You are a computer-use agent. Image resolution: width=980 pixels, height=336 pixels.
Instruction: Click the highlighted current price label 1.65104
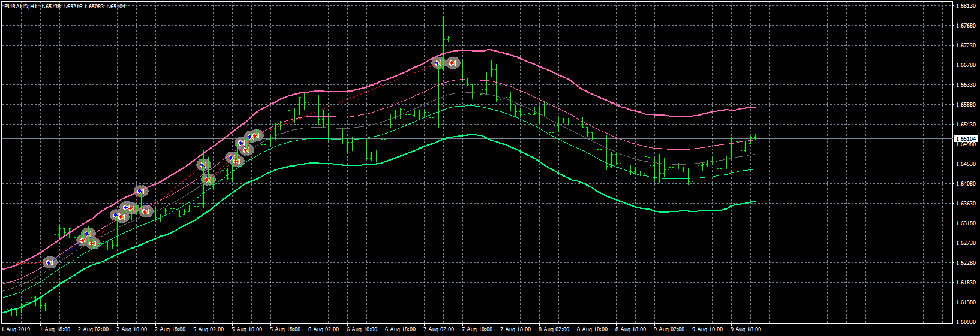click(x=965, y=139)
